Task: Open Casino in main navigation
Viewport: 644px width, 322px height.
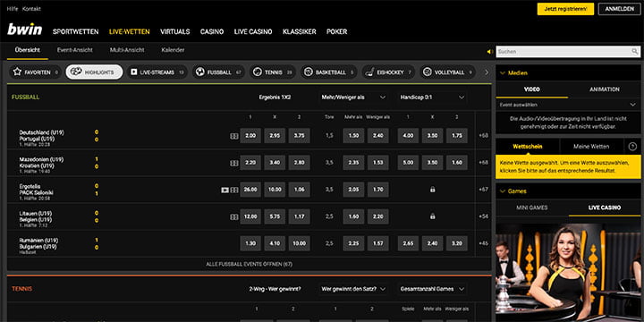Action: pos(212,31)
